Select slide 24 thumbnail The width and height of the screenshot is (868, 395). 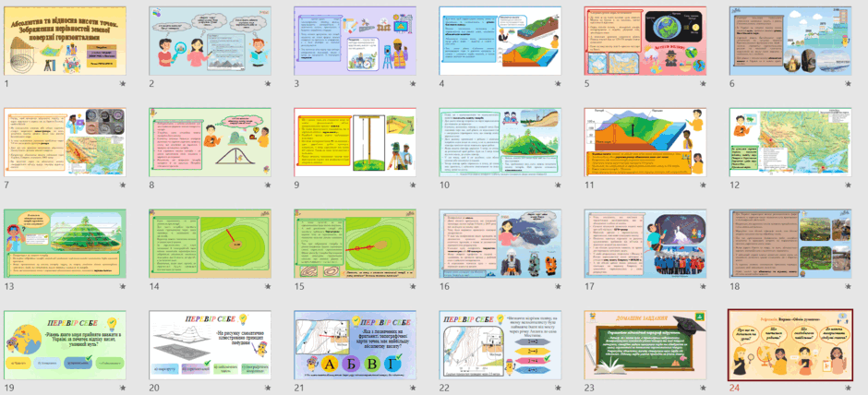point(790,344)
